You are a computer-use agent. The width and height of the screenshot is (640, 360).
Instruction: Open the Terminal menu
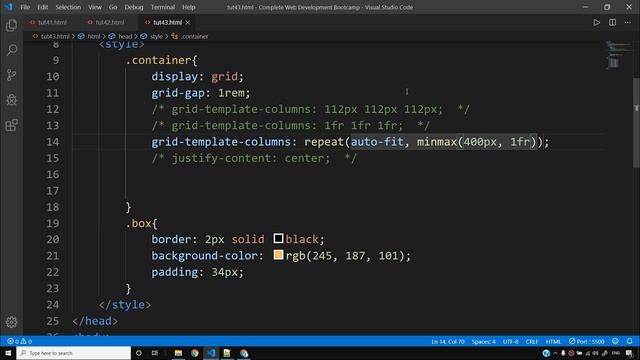pos(162,7)
